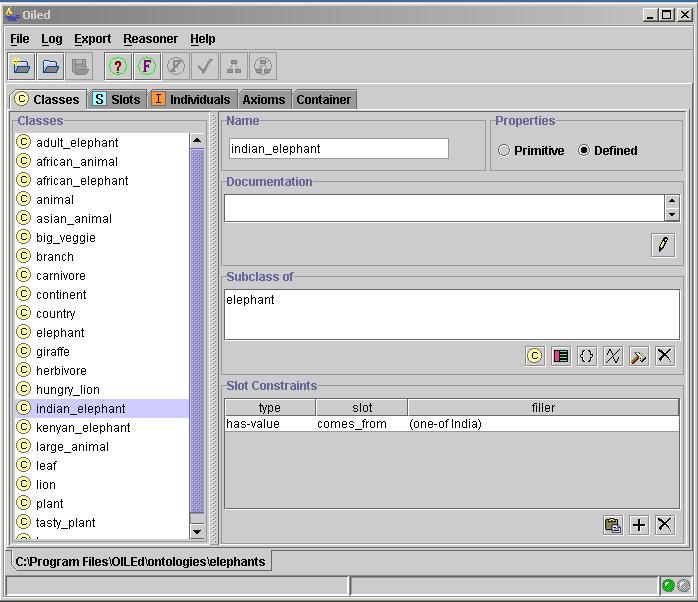Screen dimensions: 698x602
Task: Open the Help menu
Action: (203, 39)
